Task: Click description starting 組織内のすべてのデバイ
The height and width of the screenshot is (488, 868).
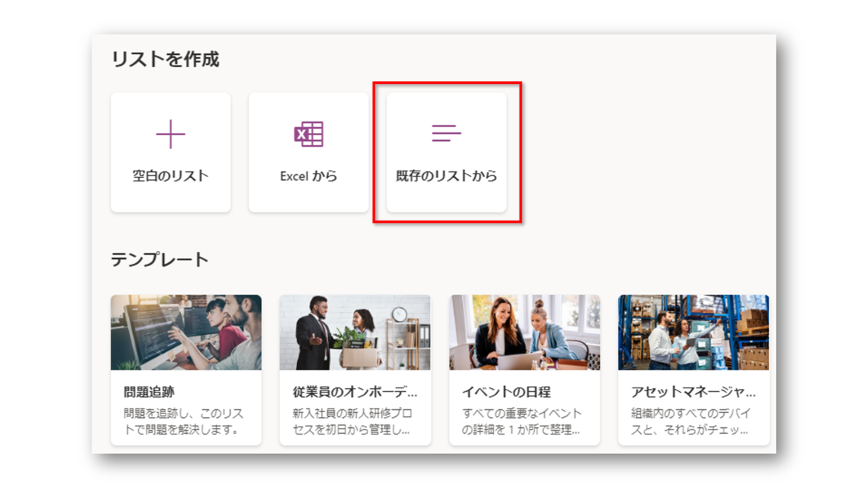Action: 692,421
